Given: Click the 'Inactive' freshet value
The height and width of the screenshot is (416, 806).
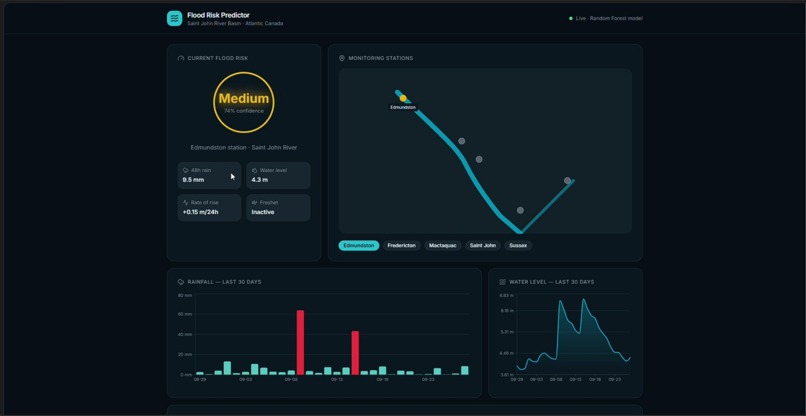Looking at the screenshot, I should pos(263,212).
